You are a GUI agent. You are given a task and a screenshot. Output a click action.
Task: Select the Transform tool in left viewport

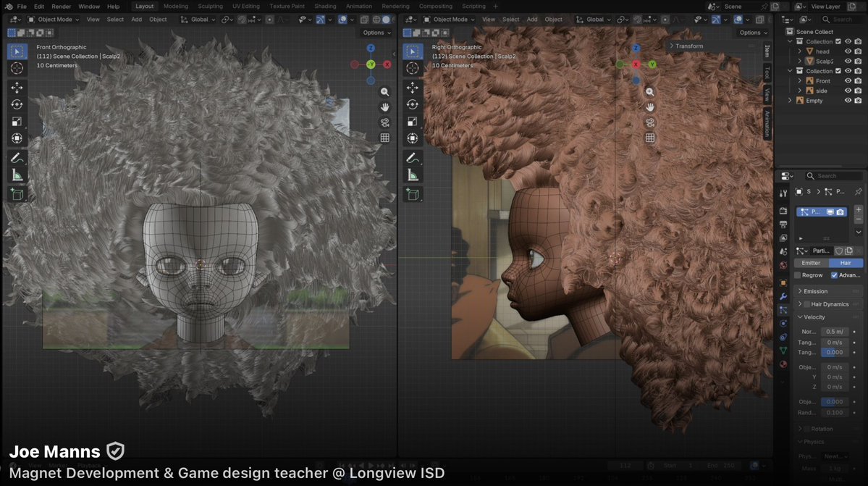(17, 138)
